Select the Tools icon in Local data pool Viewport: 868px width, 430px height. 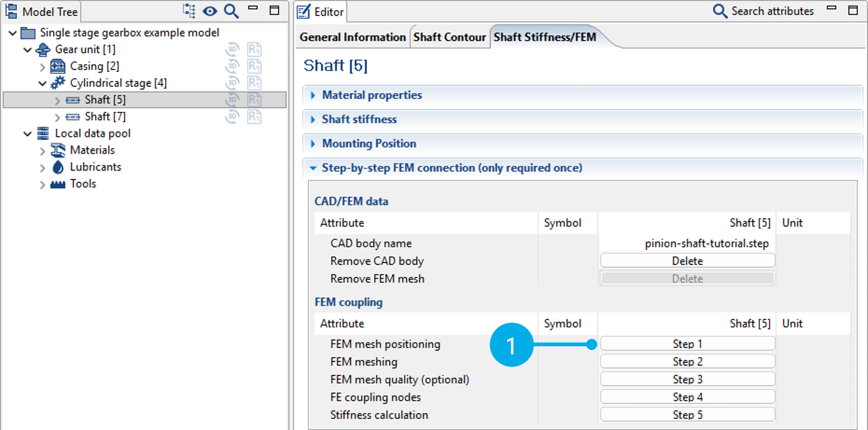[x=58, y=184]
